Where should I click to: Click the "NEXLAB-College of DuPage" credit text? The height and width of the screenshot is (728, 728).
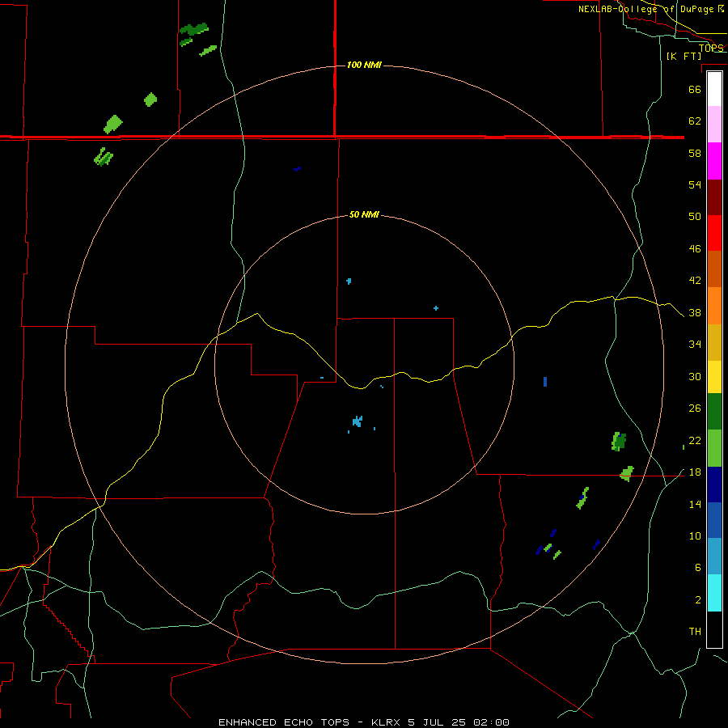click(x=645, y=9)
